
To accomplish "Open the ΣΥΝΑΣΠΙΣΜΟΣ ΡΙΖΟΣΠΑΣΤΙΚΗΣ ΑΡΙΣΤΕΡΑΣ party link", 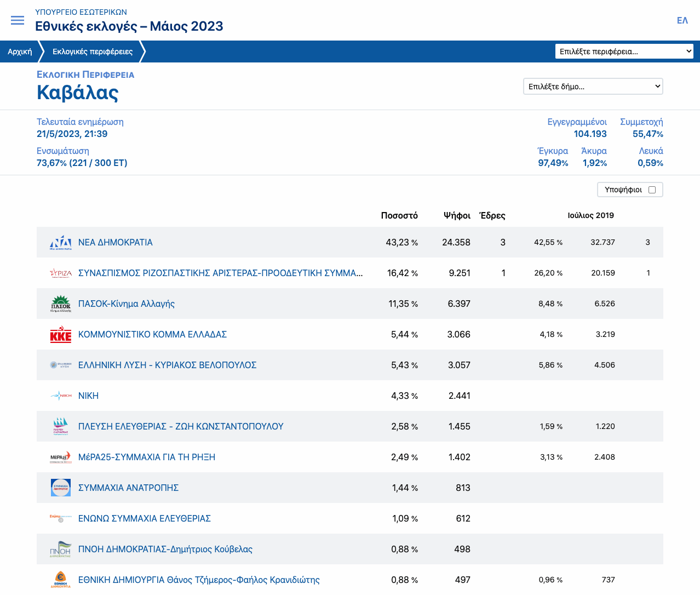I will click(220, 273).
